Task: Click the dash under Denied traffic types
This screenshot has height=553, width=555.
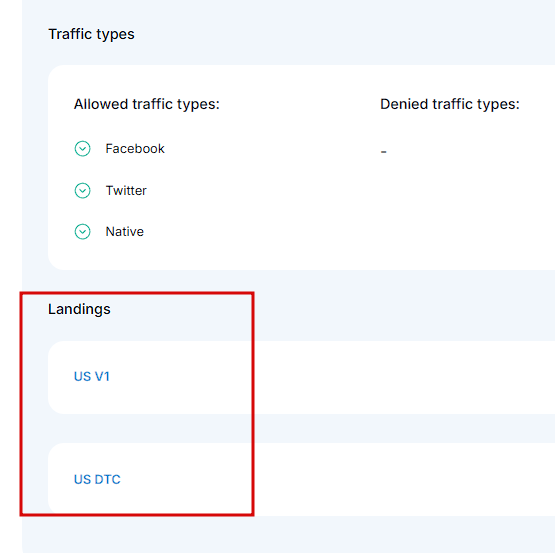Action: tap(383, 152)
